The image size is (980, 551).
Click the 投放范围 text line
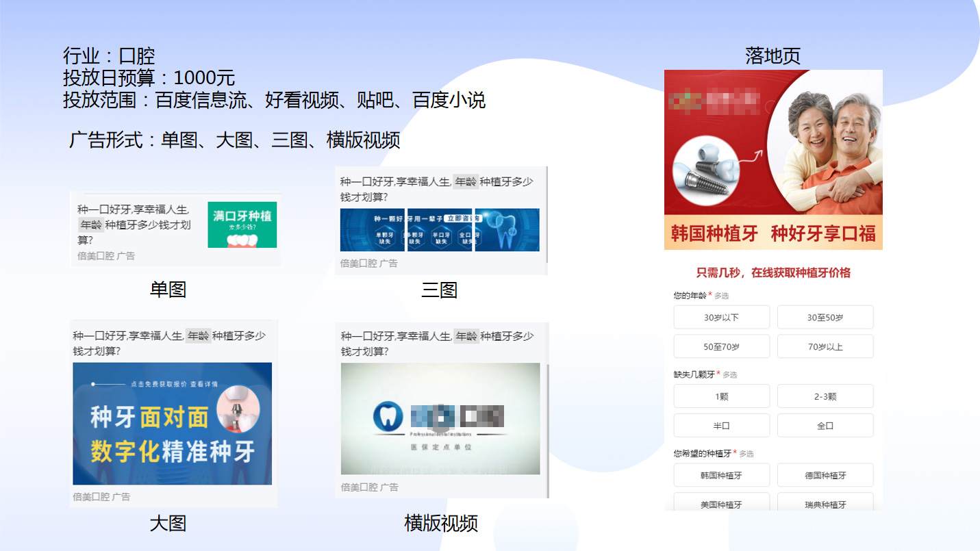click(274, 100)
